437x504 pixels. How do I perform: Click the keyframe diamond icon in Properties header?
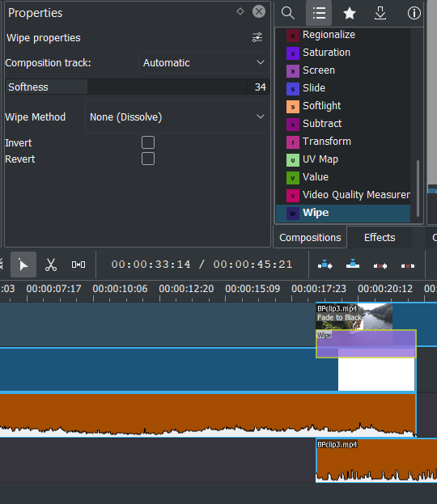(240, 11)
